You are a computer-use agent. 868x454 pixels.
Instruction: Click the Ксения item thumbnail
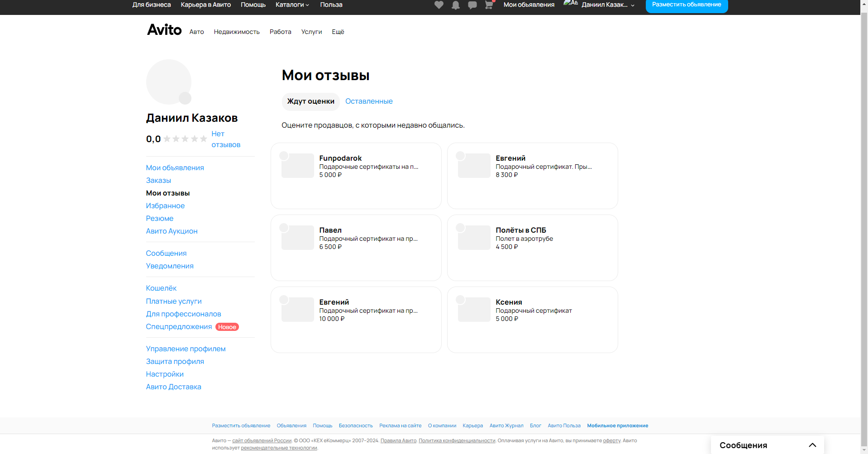[x=474, y=310]
